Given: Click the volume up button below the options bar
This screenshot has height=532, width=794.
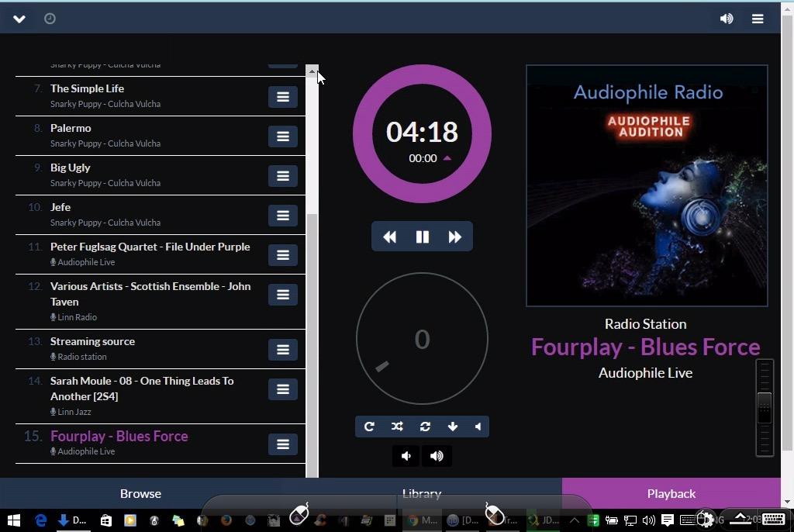Looking at the screenshot, I should [437, 456].
